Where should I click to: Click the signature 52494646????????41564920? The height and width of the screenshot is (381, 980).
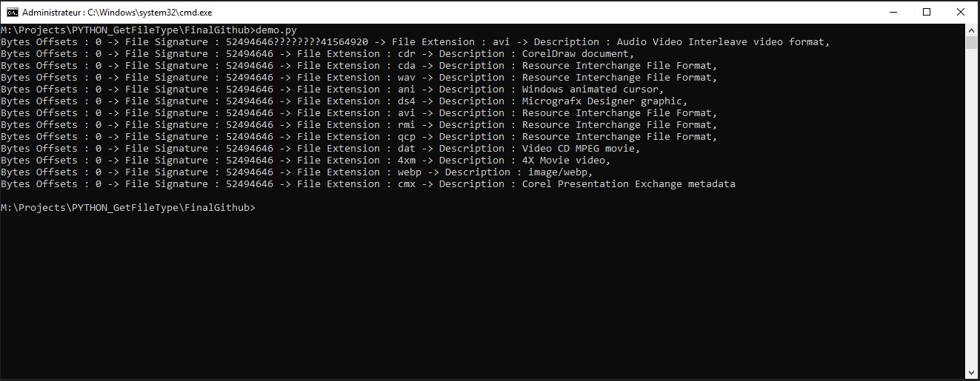pyautogui.click(x=297, y=42)
